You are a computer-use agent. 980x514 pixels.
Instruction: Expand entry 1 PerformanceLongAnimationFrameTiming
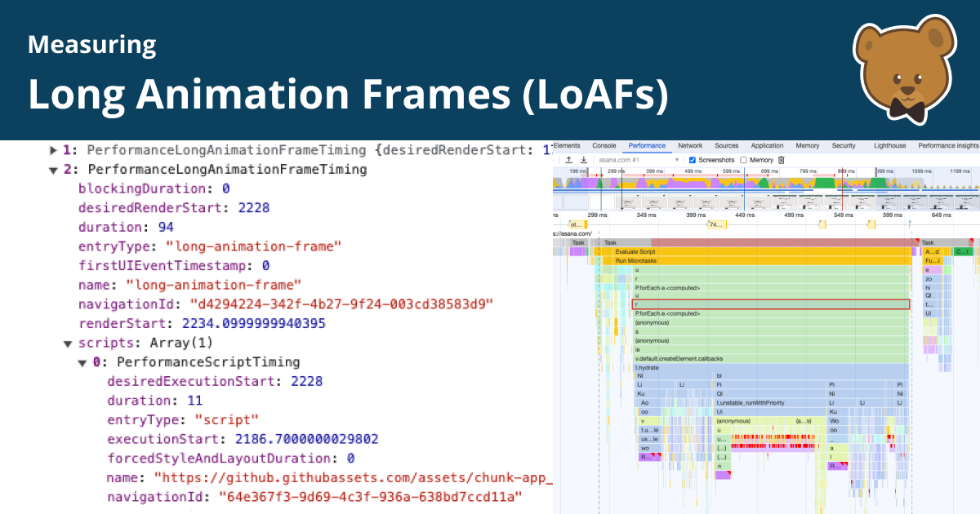coord(52,150)
